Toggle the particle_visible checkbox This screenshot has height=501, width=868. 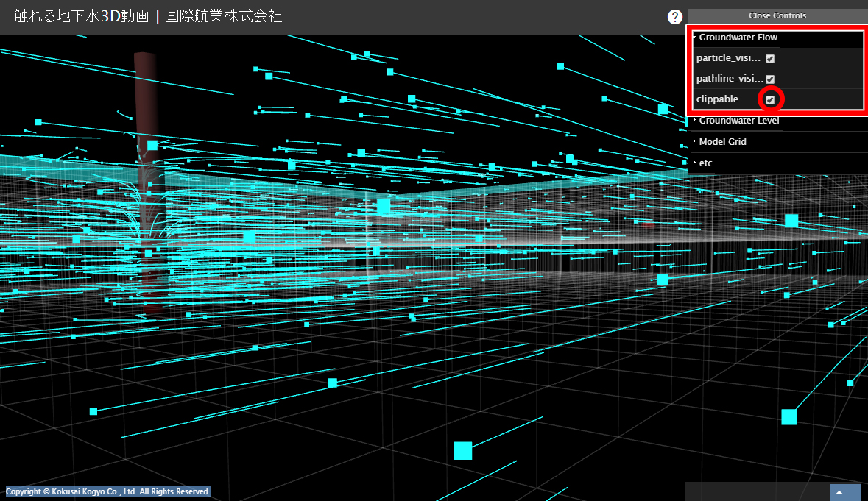(770, 59)
